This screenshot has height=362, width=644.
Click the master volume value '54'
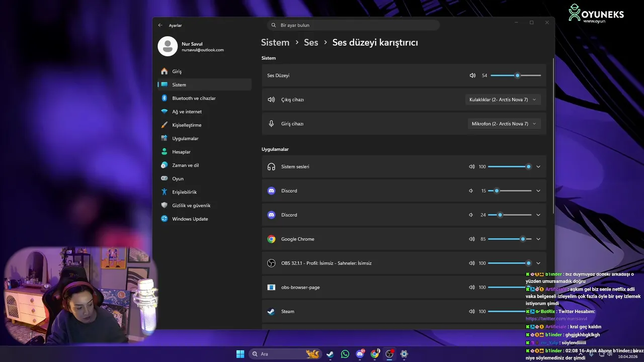pyautogui.click(x=485, y=75)
